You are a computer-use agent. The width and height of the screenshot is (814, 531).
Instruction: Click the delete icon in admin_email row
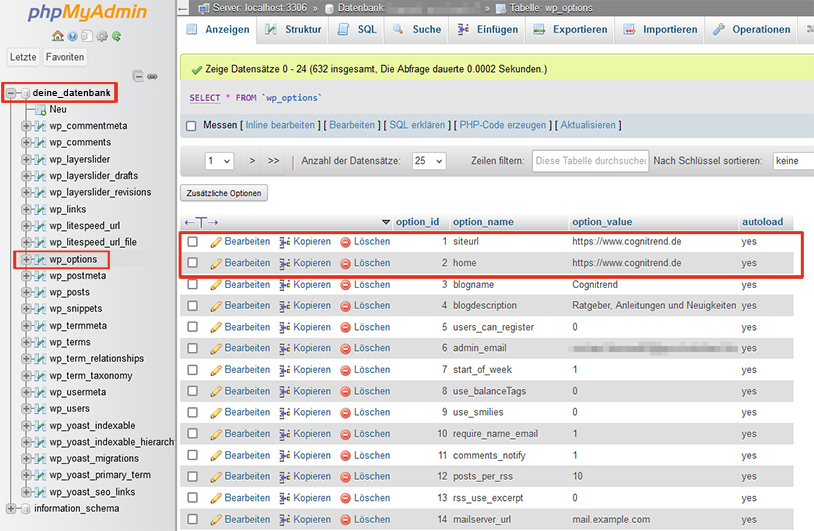pos(345,348)
